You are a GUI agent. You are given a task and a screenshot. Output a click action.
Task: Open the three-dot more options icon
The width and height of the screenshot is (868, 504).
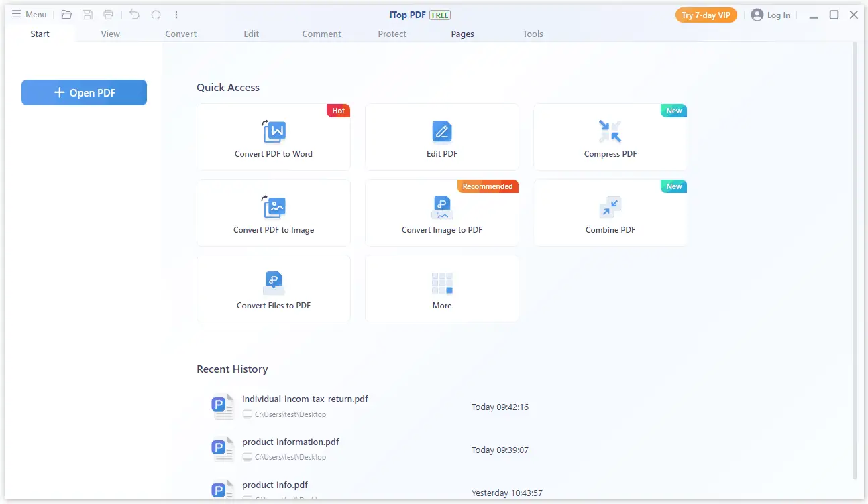[x=176, y=15]
